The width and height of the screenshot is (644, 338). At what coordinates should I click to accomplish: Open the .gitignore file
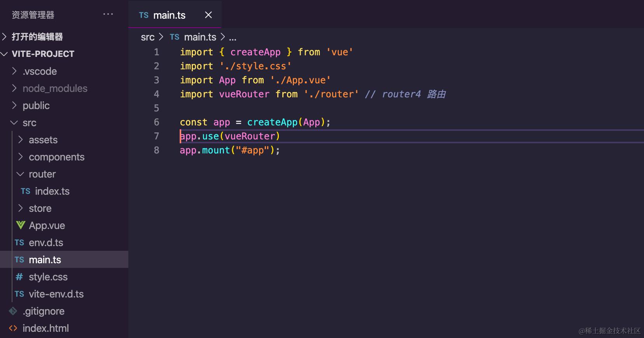point(44,311)
